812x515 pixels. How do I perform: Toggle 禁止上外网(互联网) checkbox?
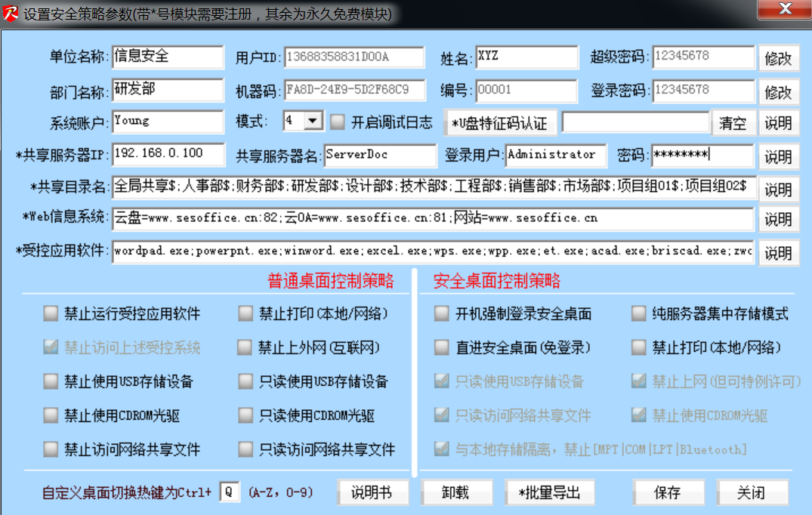(245, 347)
